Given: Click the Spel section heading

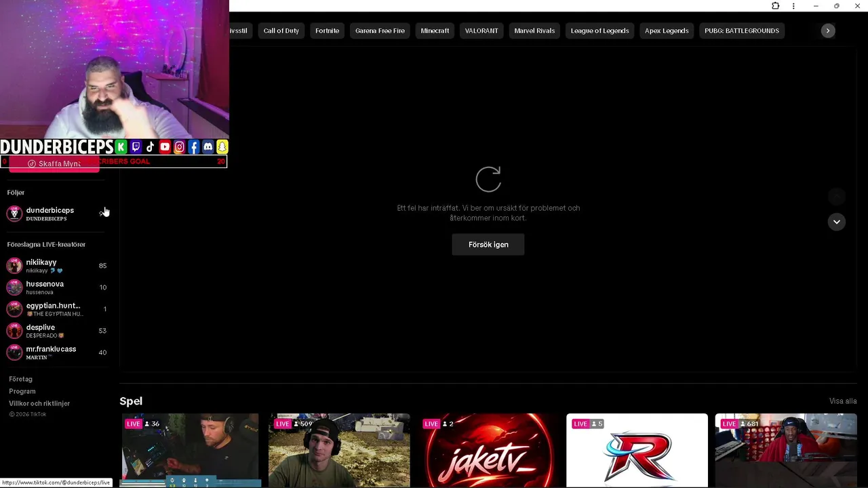Looking at the screenshot, I should click(x=131, y=401).
